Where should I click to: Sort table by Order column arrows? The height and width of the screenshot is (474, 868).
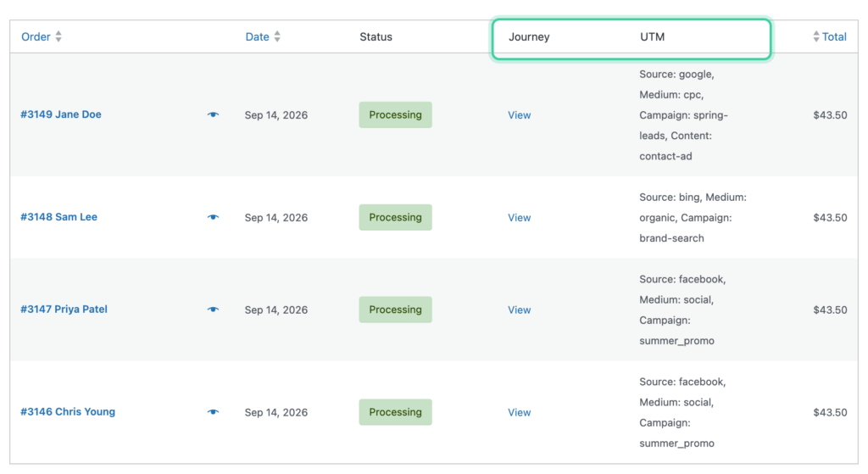pos(58,36)
